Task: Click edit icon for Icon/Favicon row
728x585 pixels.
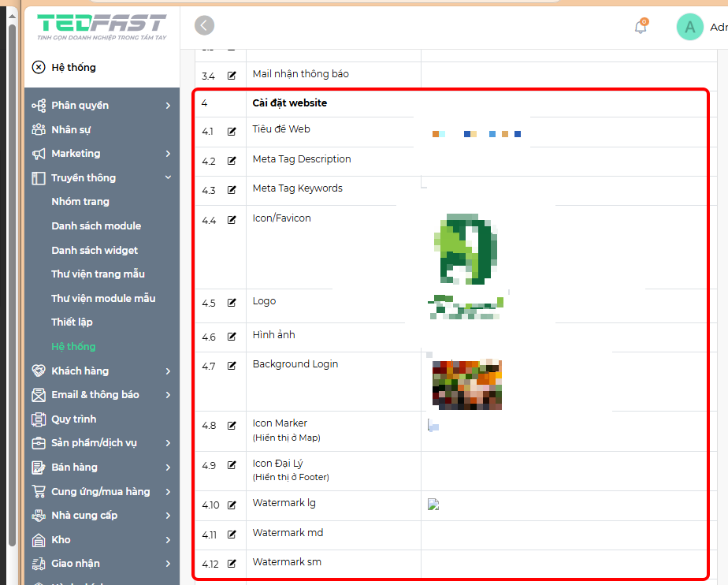Action: click(232, 221)
